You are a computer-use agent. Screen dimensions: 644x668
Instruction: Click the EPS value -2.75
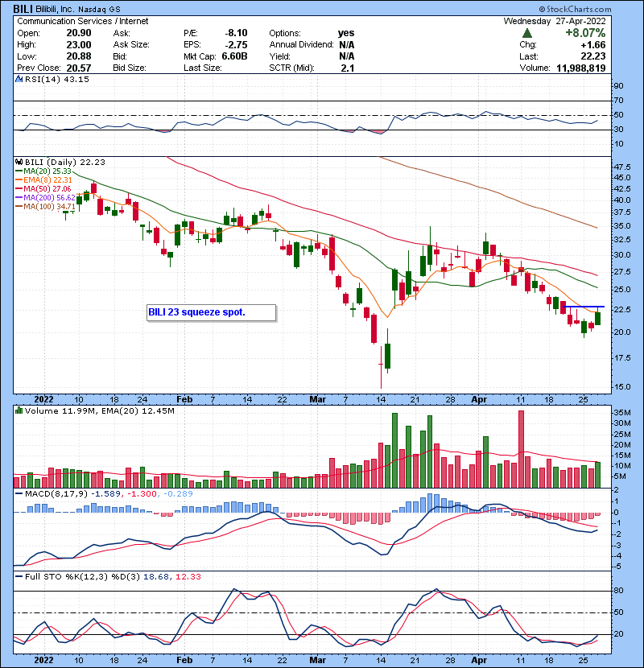236,45
